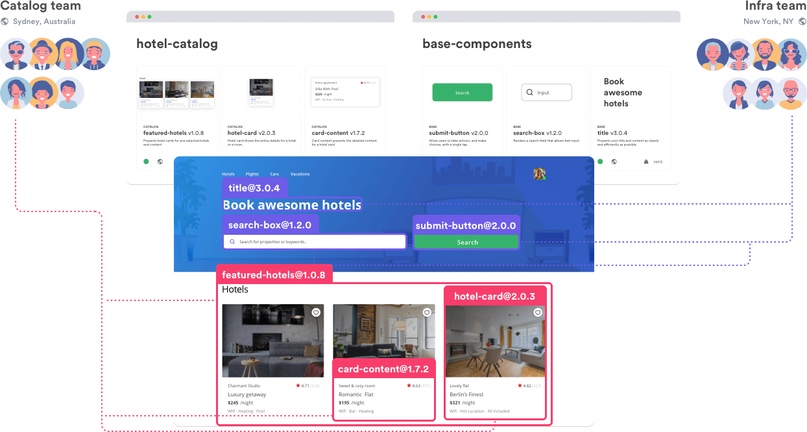Click the 'Sydney, Australia' location label
This screenshot has width=807, height=432.
(x=44, y=22)
